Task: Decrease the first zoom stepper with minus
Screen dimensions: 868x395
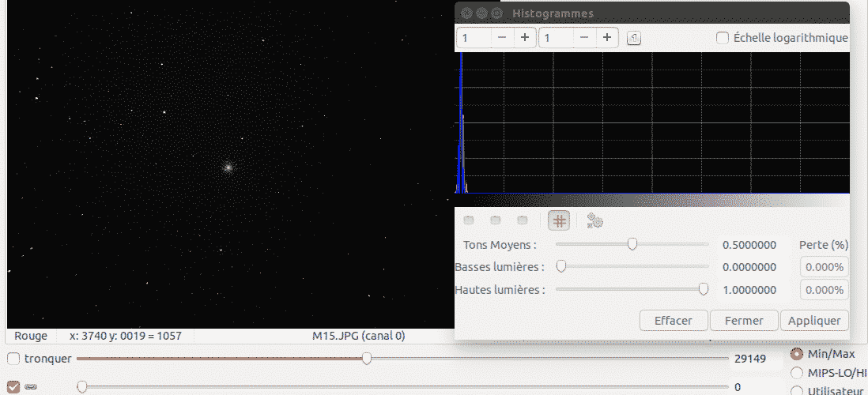Action: pyautogui.click(x=502, y=38)
